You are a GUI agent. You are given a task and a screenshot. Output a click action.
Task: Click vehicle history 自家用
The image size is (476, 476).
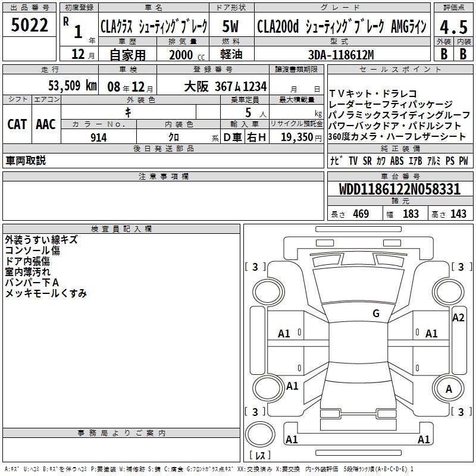pos(127,55)
